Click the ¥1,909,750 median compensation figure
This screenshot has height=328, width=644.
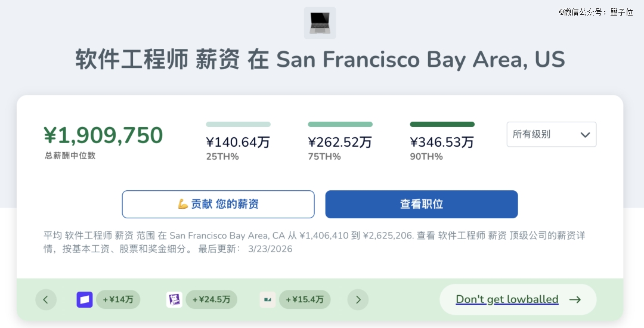pos(103,135)
